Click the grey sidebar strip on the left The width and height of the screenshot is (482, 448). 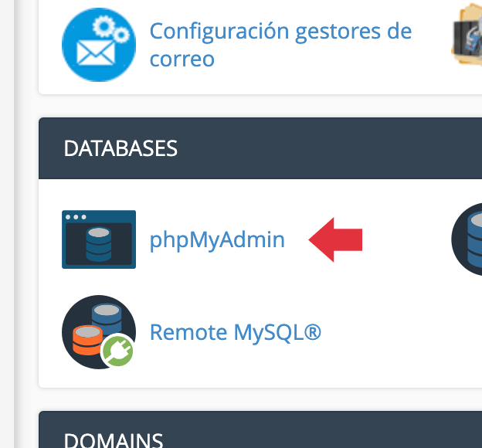(x=7, y=224)
